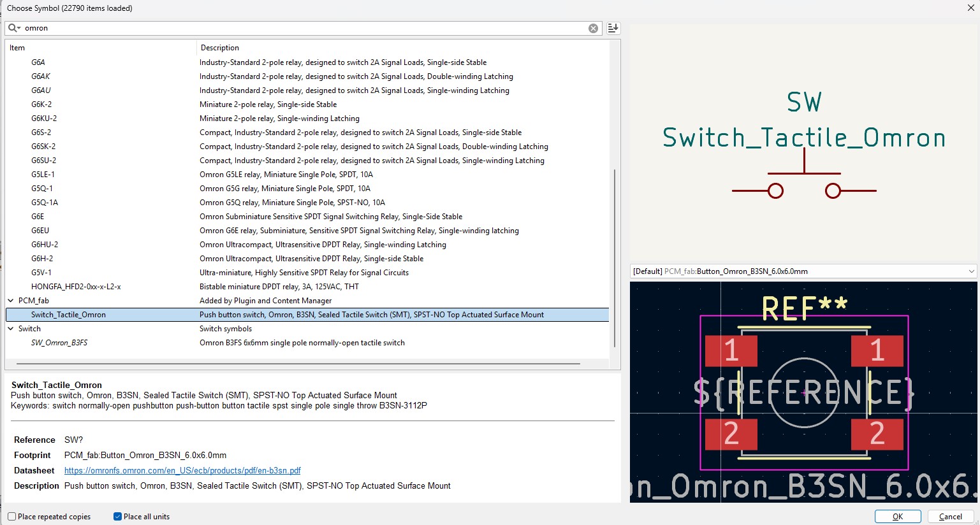
Task: Select the G6H-2 relay row
Action: tap(307, 259)
